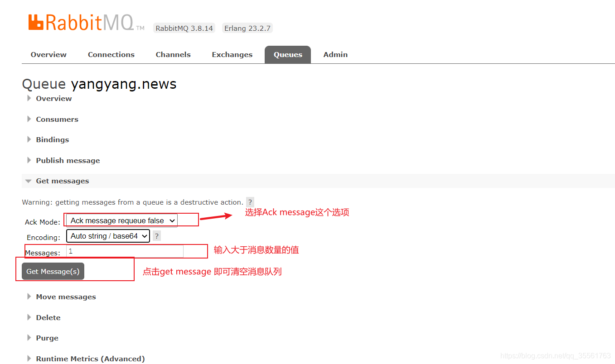Click the Encoding label
This screenshot has height=364, width=615.
(44, 237)
